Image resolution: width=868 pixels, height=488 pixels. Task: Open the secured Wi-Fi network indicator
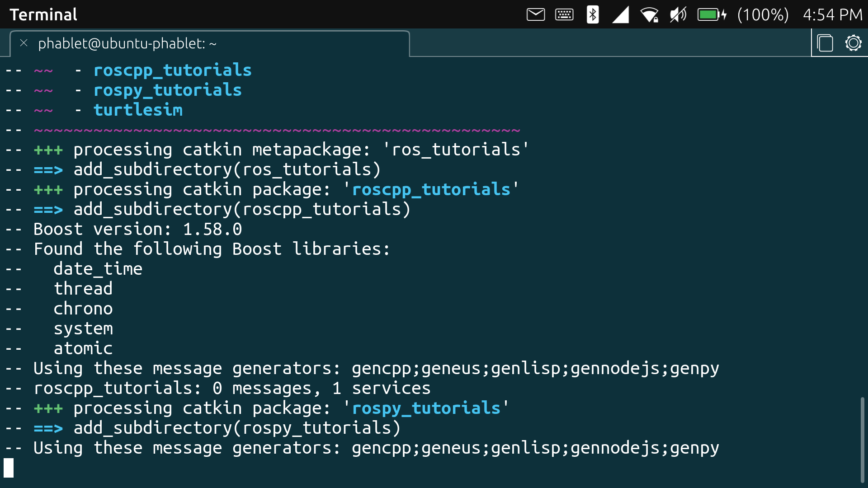[x=650, y=14]
